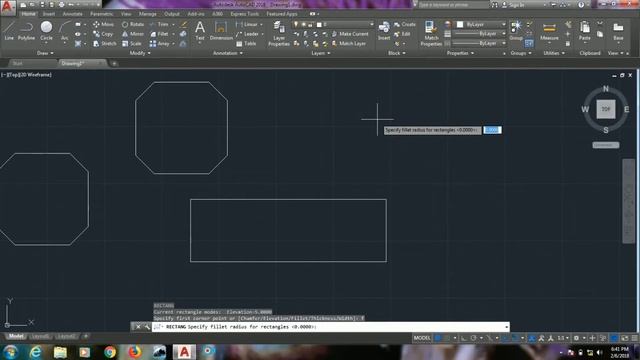This screenshot has width=640, height=360.
Task: Click the Array tool
Action: point(159,43)
